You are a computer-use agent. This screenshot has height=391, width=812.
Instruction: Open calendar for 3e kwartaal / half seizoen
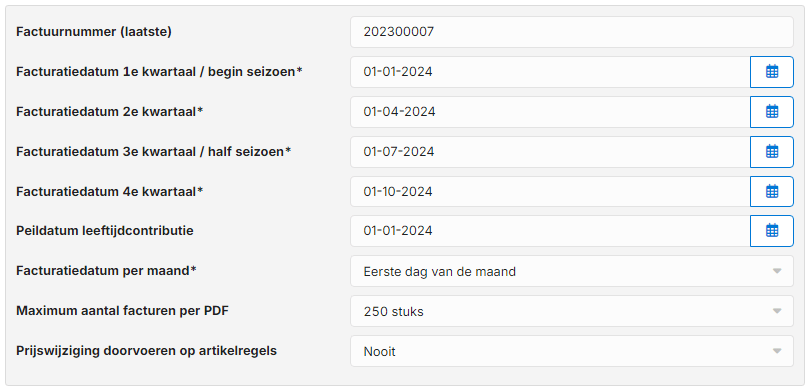[x=772, y=152]
